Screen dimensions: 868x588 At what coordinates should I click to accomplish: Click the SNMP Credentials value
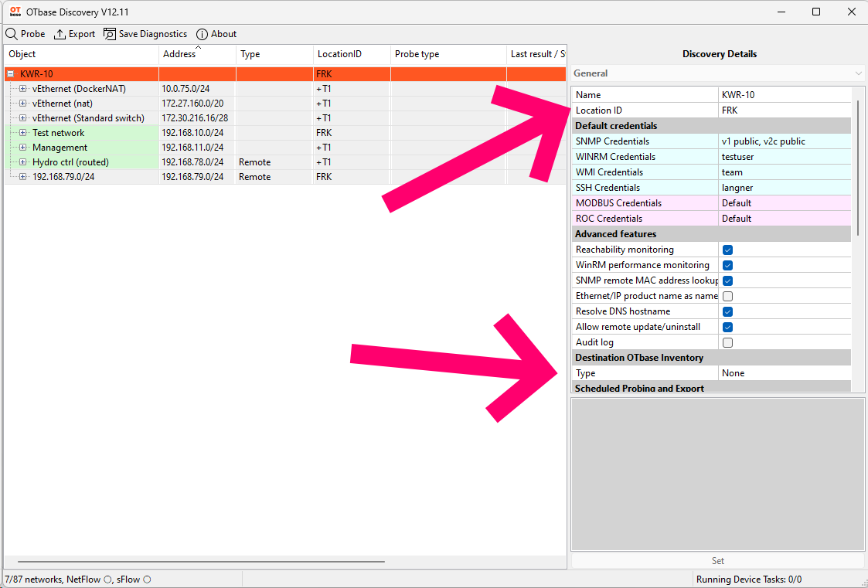coord(785,141)
